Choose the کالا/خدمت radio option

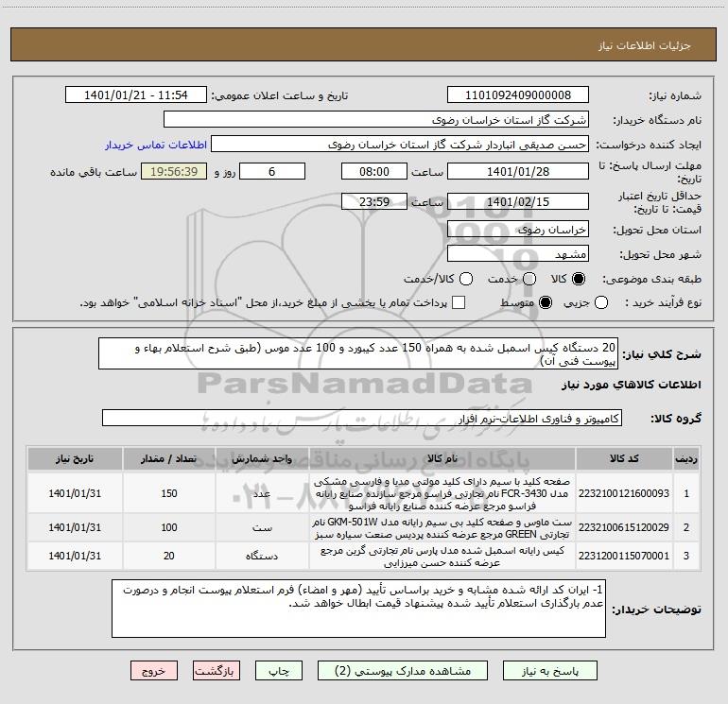click(x=466, y=279)
